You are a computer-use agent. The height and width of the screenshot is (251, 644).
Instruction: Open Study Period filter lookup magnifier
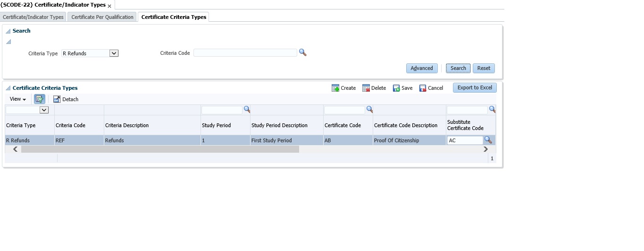click(x=247, y=109)
